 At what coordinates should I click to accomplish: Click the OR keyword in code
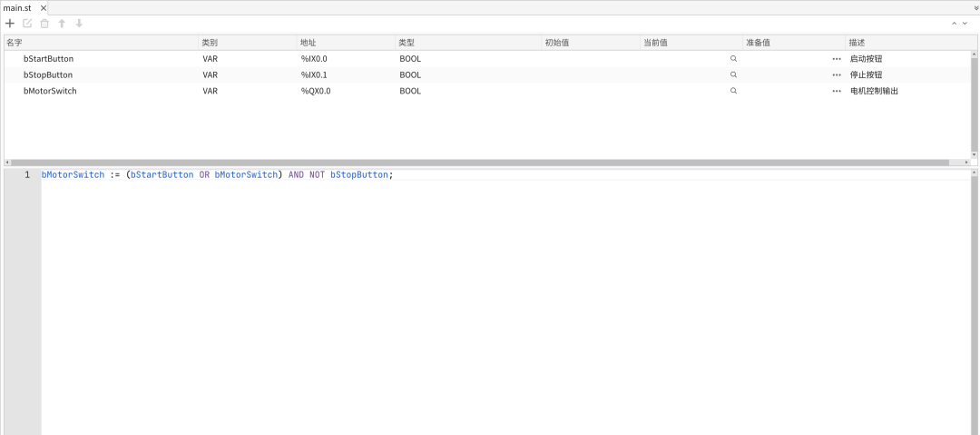[204, 174]
